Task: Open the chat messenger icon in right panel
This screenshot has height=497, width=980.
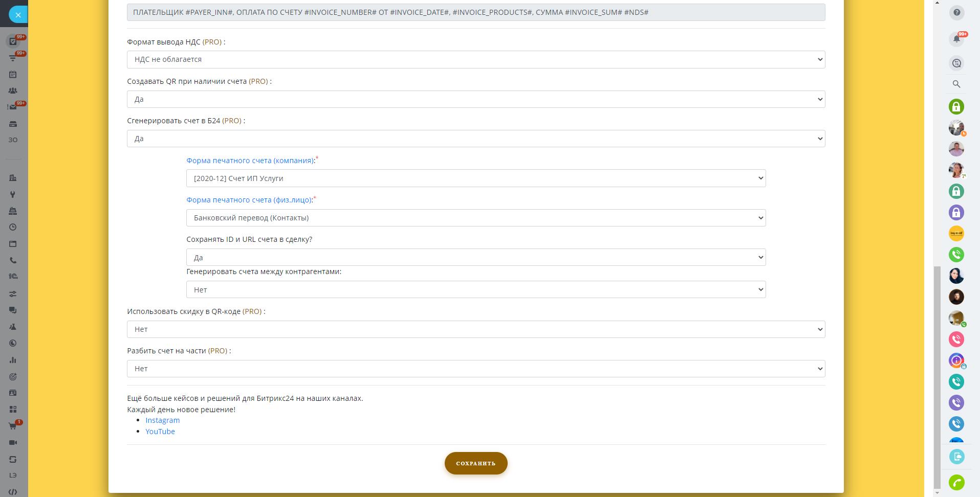Action: pos(956,63)
